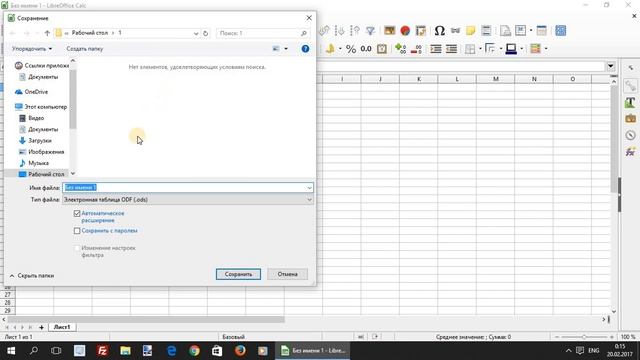
Task: Expand formula bar dropdown arrow
Action: coord(611,66)
